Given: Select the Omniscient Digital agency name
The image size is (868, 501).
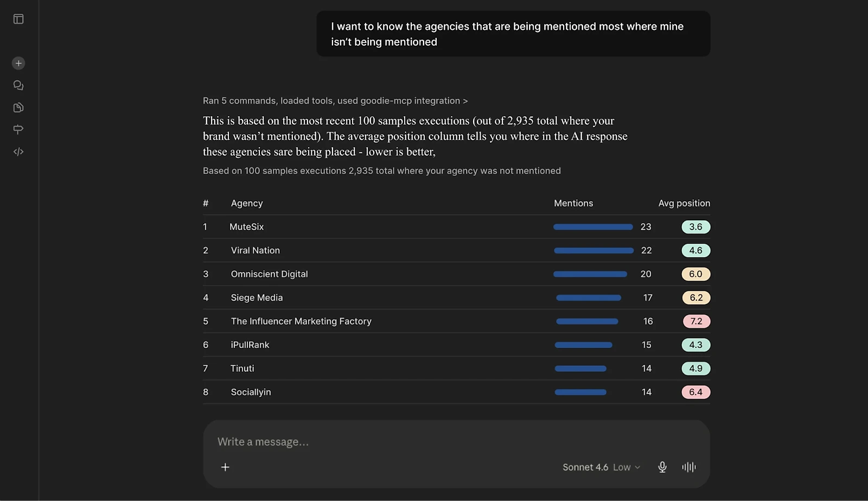Looking at the screenshot, I should click(269, 274).
